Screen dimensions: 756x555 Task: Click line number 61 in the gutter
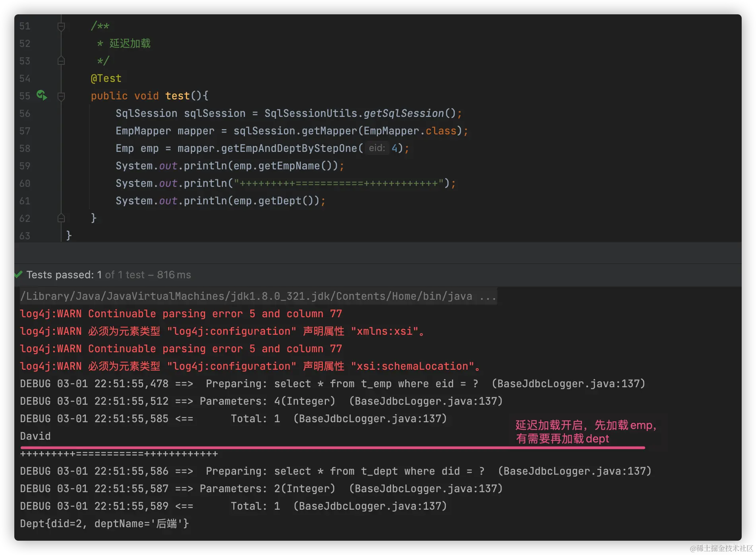click(25, 201)
